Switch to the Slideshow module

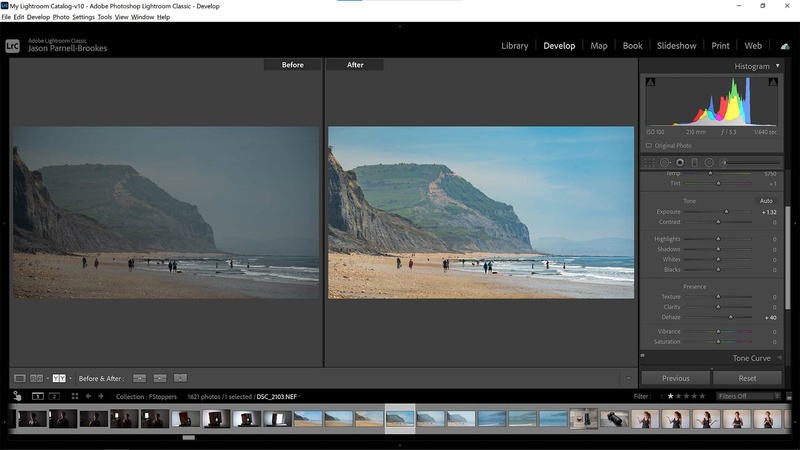click(x=676, y=46)
